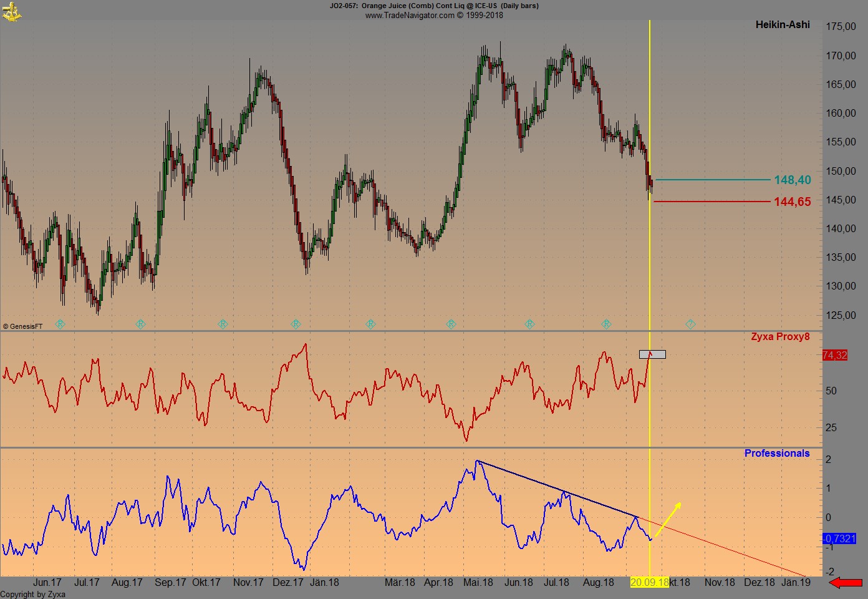Select the "R" diamond marker near Okt.17

point(222,324)
